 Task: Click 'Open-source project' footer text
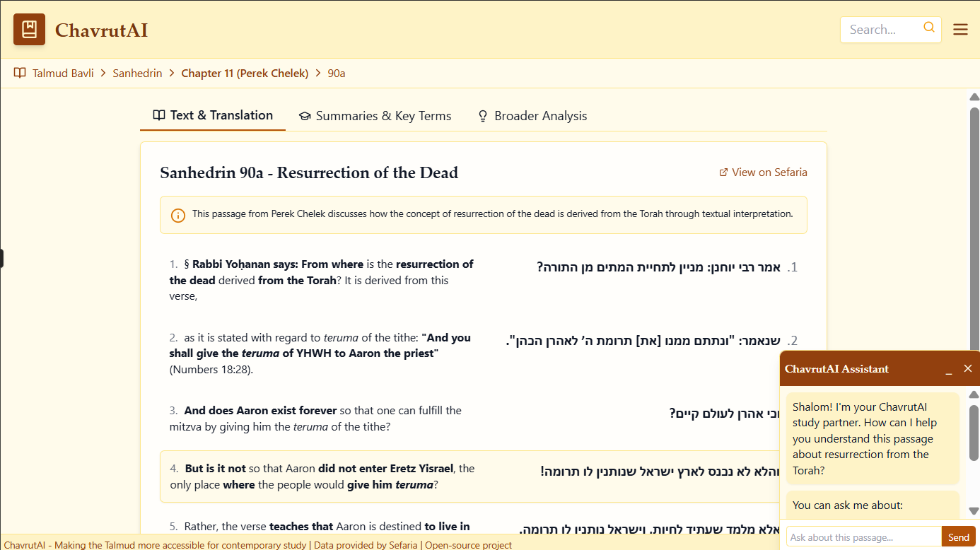coord(468,545)
